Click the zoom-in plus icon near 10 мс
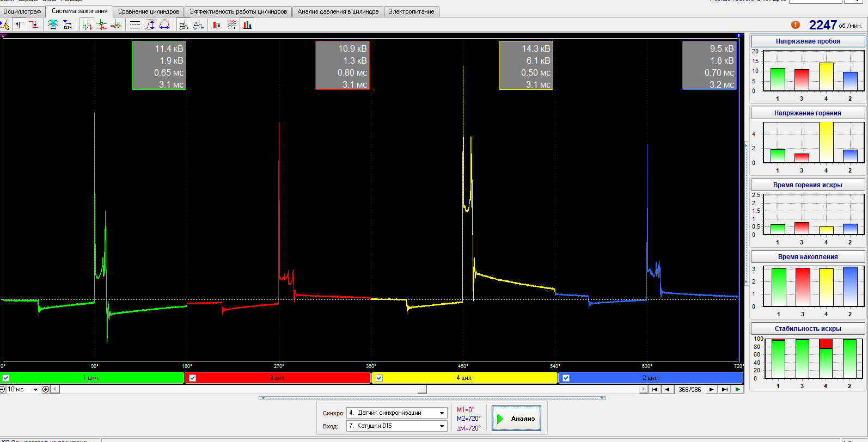 point(46,389)
